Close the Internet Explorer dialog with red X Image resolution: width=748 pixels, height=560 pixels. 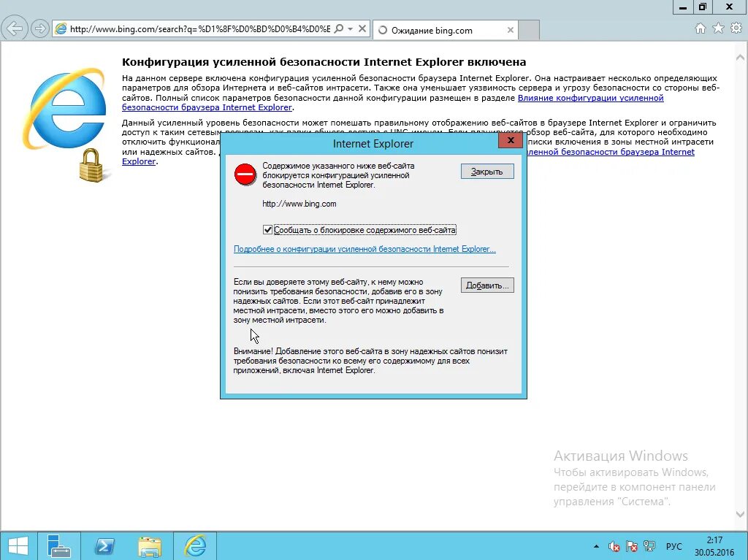511,140
